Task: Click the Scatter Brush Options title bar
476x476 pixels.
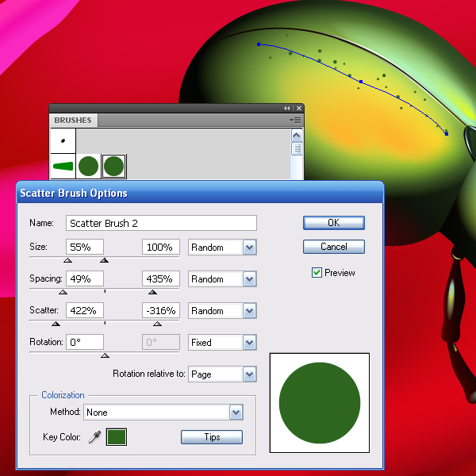Action: point(200,193)
